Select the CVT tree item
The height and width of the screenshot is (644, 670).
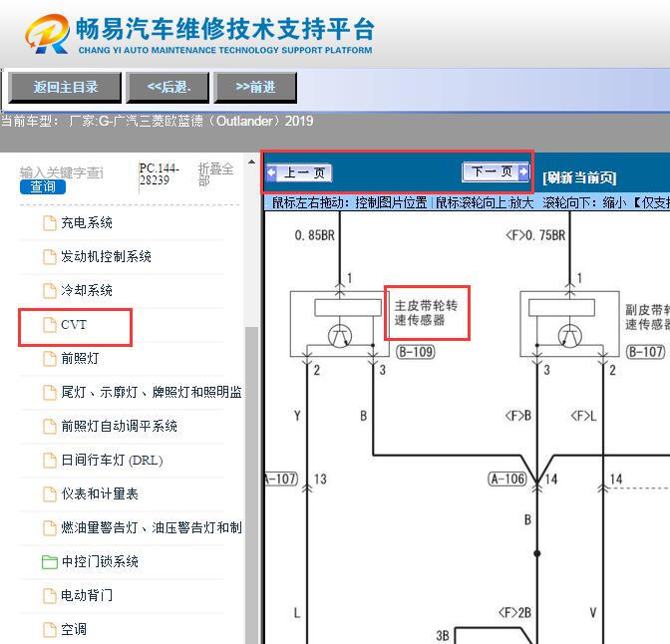tap(74, 325)
